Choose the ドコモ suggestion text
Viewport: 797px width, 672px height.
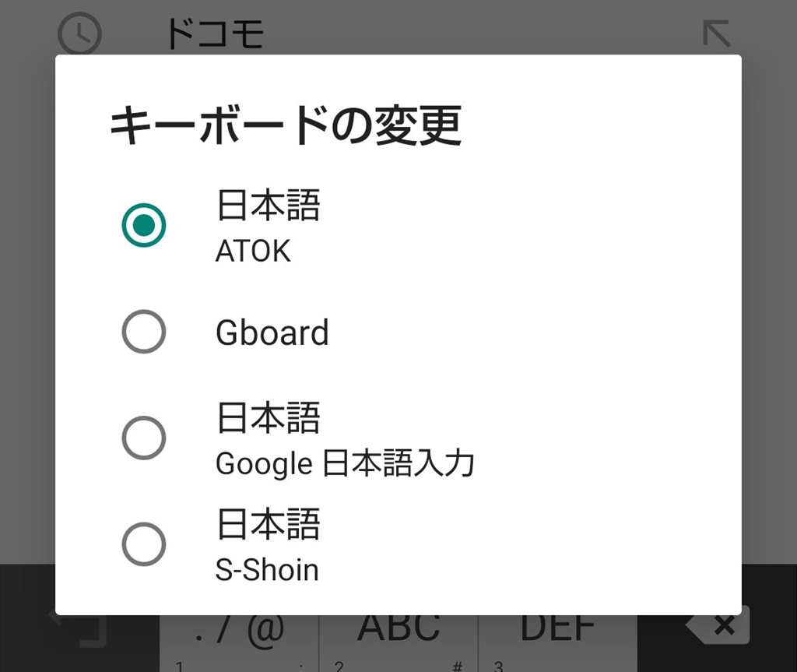click(x=215, y=34)
